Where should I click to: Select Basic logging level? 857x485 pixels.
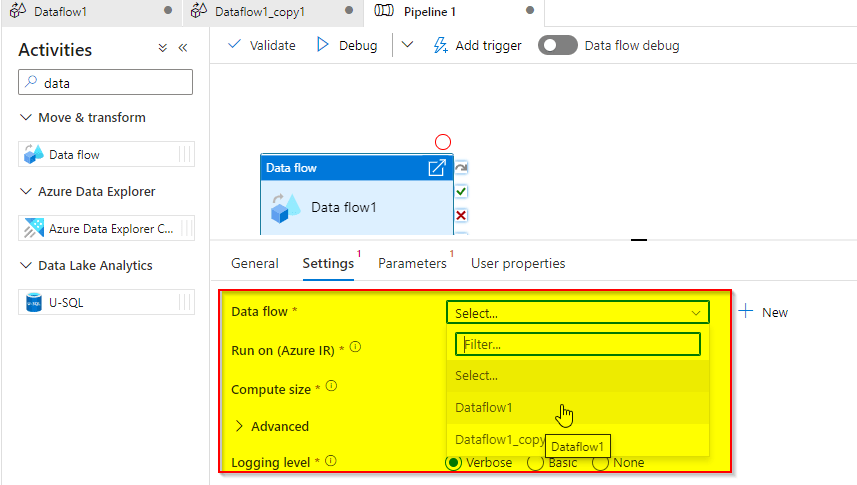click(x=535, y=463)
